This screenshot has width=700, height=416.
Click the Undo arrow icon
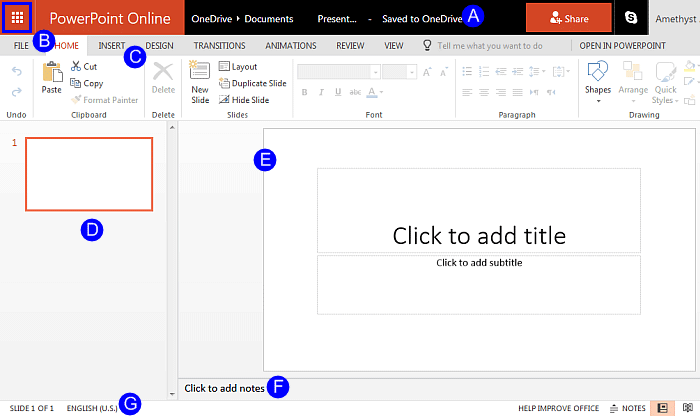point(17,71)
